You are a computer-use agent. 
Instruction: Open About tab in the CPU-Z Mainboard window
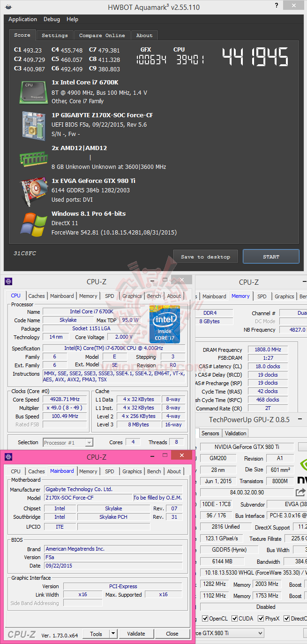click(174, 471)
